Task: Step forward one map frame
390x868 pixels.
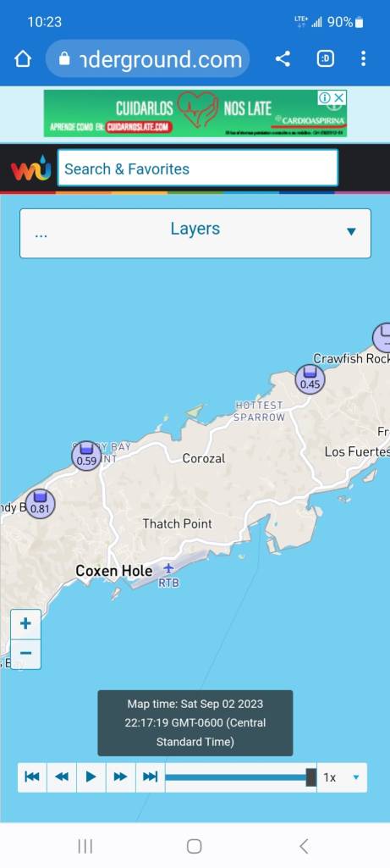Action: pyautogui.click(x=121, y=777)
